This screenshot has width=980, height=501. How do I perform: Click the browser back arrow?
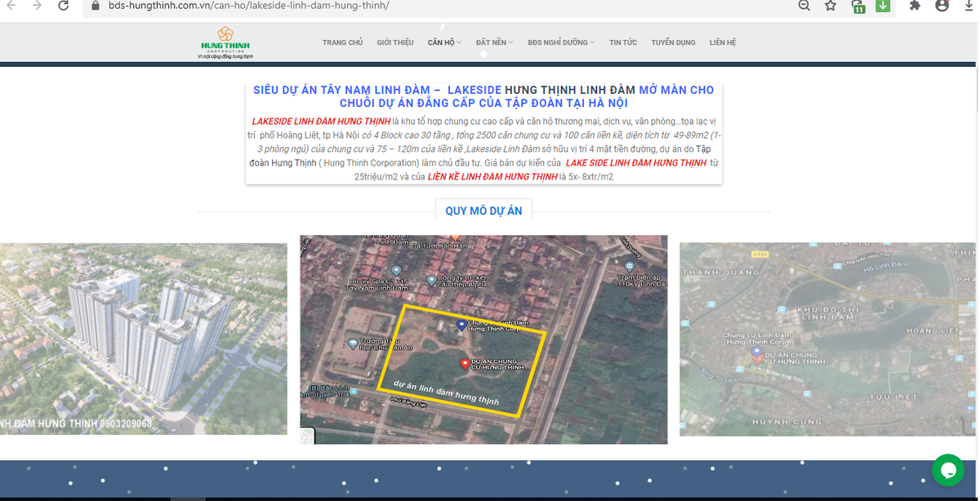(x=11, y=6)
